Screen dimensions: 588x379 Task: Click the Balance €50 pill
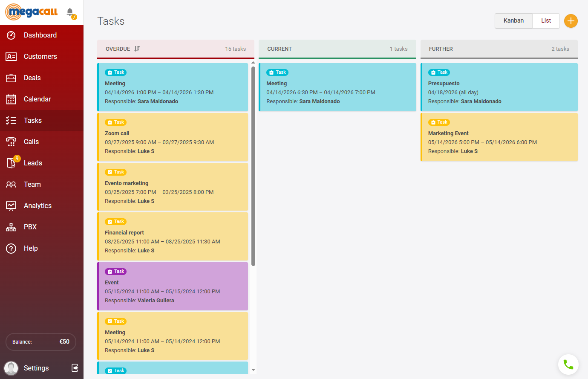[x=40, y=341]
